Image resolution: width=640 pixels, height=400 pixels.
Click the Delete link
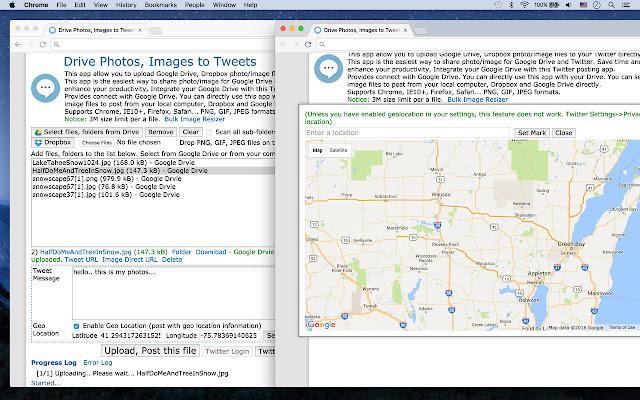(x=172, y=260)
